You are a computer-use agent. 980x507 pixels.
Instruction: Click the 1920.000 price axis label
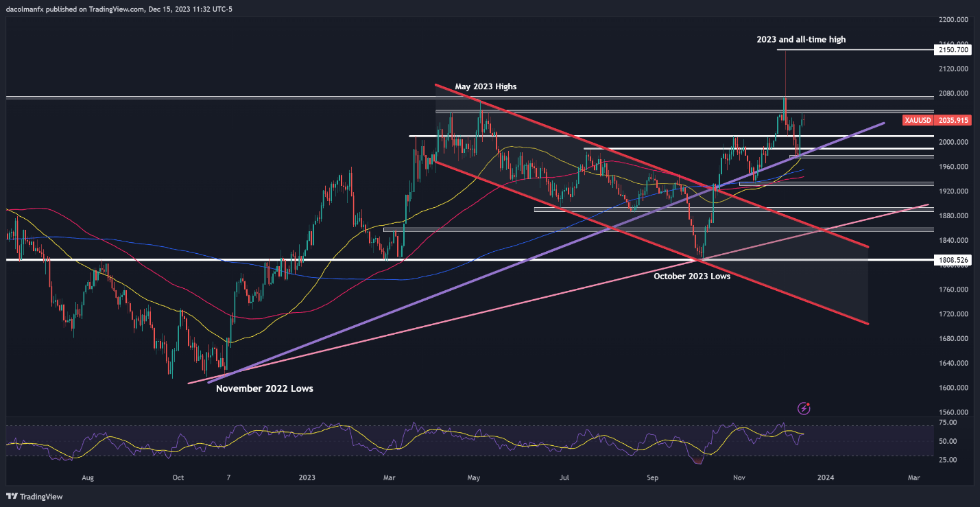953,191
